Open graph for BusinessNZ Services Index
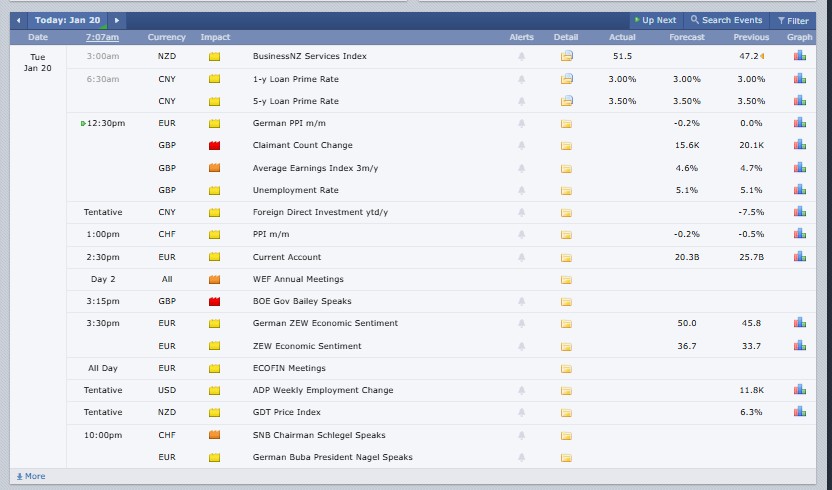The image size is (832, 490). [799, 56]
